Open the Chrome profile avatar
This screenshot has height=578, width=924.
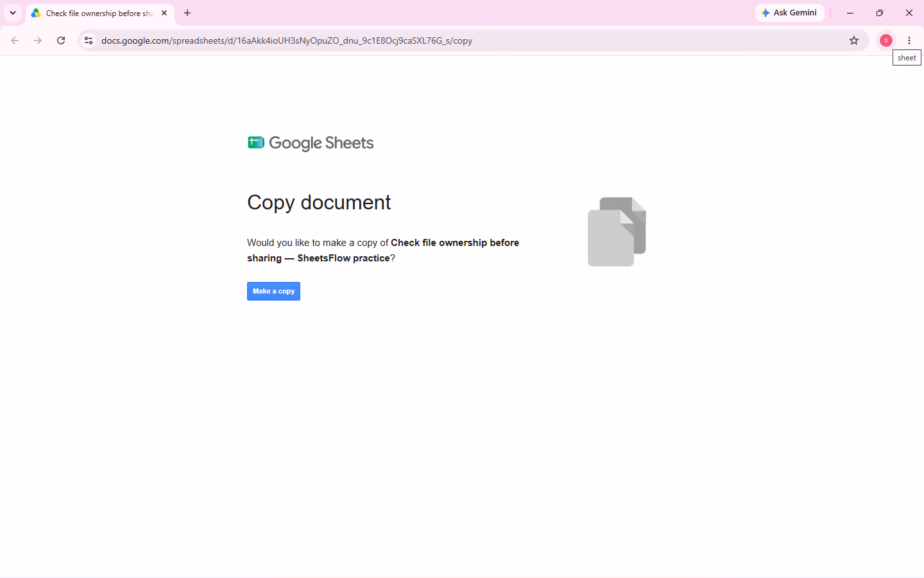click(886, 40)
